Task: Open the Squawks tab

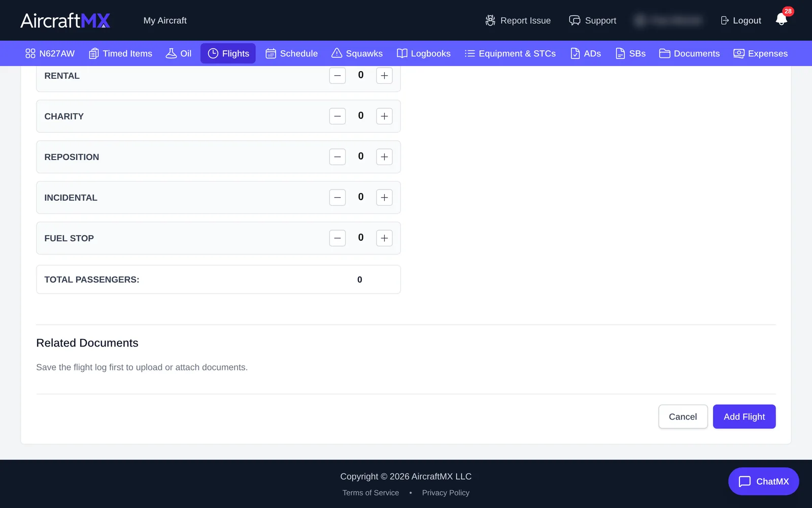Action: tap(357, 53)
